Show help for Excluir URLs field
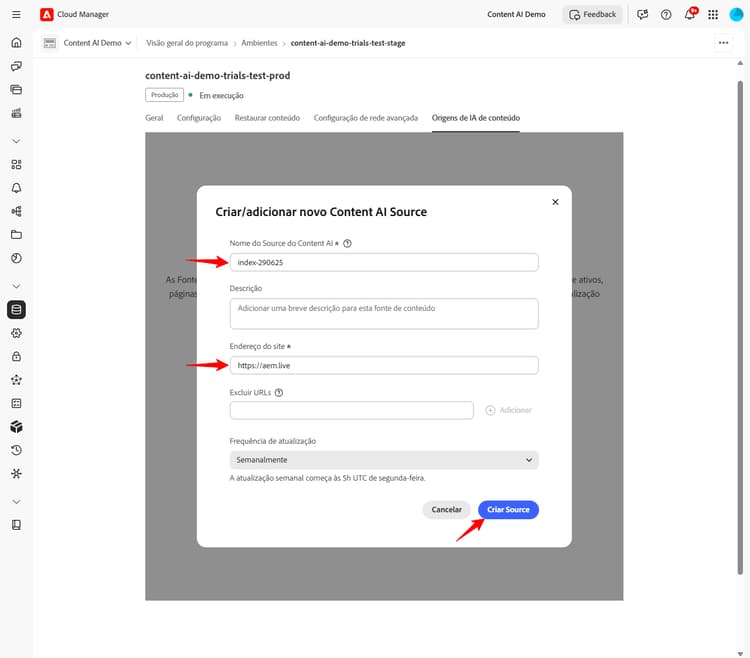This screenshot has width=750, height=658. [279, 393]
